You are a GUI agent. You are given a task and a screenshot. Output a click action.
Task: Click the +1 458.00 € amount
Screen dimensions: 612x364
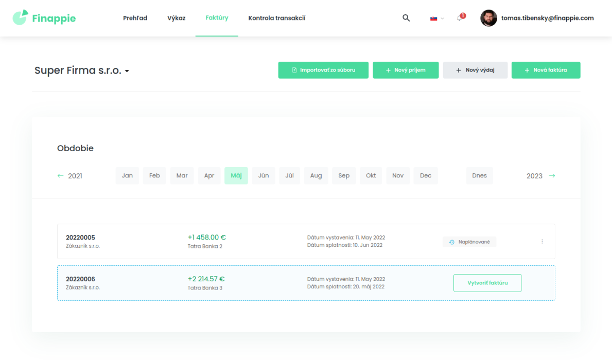click(207, 238)
